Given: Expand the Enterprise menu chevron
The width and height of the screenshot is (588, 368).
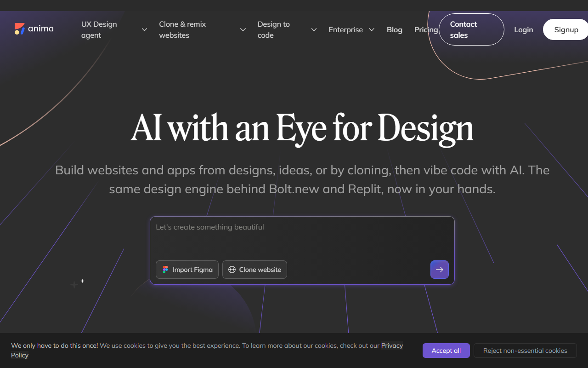Looking at the screenshot, I should pyautogui.click(x=372, y=29).
